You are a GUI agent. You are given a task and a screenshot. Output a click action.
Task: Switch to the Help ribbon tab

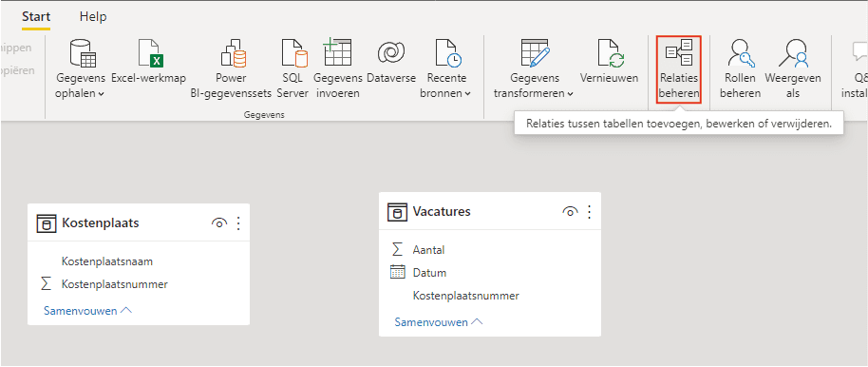93,16
